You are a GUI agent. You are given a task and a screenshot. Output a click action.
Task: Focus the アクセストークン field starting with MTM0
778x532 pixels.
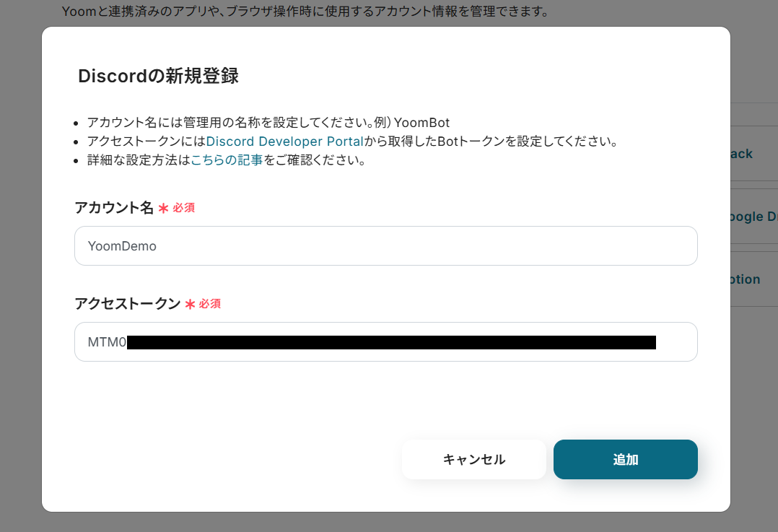coord(386,342)
